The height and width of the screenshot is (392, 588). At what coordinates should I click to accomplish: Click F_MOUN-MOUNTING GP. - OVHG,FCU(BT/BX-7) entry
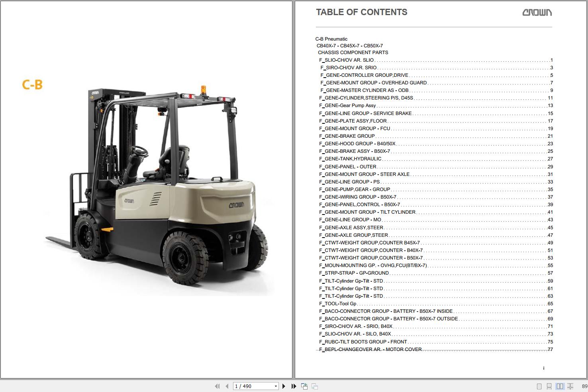pyautogui.click(x=436, y=265)
